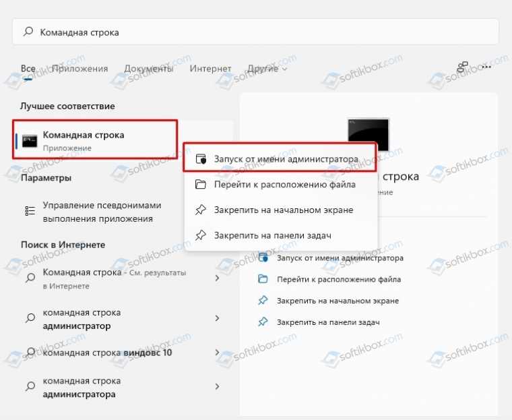Open Командная строка best match result
This screenshot has width=512, height=420.
pyautogui.click(x=95, y=140)
